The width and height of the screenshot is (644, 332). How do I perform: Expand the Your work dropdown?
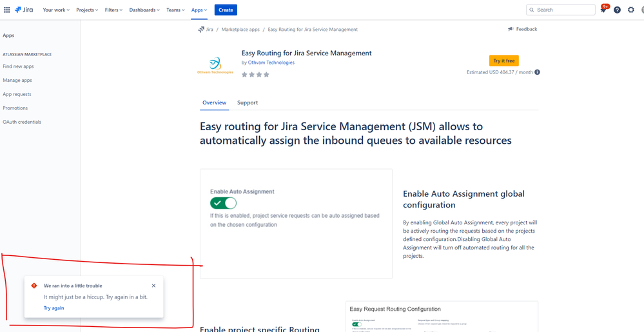click(x=56, y=10)
